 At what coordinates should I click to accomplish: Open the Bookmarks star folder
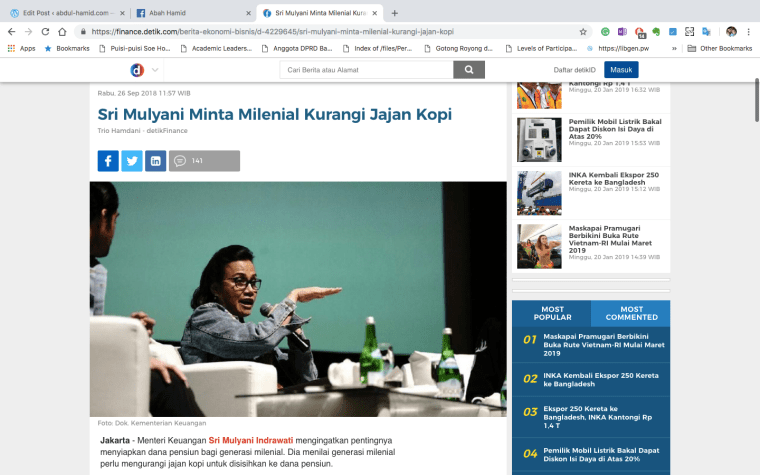tap(67, 48)
